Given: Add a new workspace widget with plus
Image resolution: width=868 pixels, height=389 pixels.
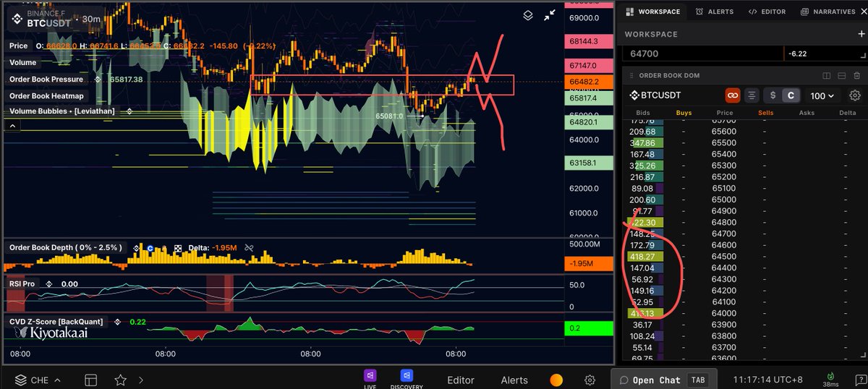Looking at the screenshot, I should (x=860, y=34).
